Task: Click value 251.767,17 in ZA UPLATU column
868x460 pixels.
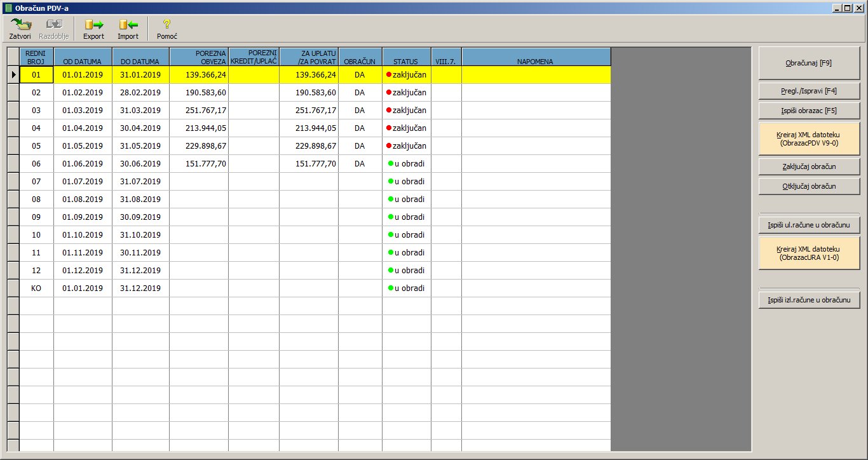Action: click(309, 110)
